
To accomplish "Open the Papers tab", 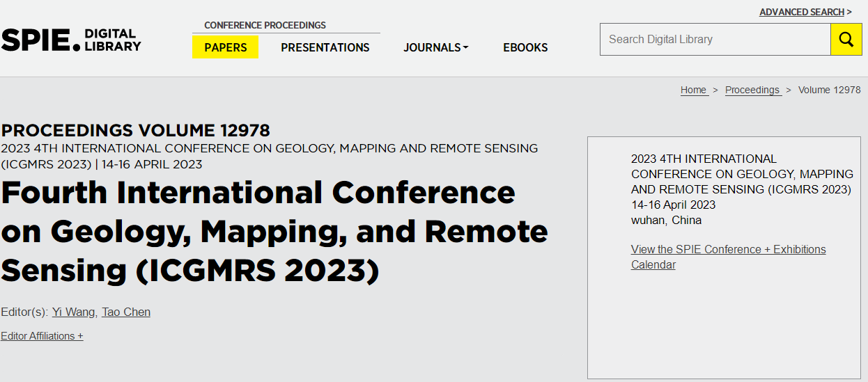I will click(226, 47).
